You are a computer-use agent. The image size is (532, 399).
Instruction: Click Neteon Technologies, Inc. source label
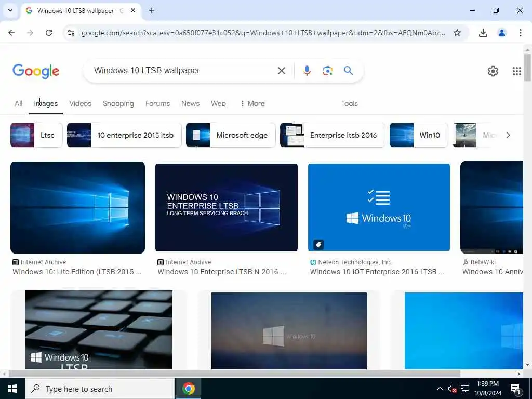tap(354, 262)
